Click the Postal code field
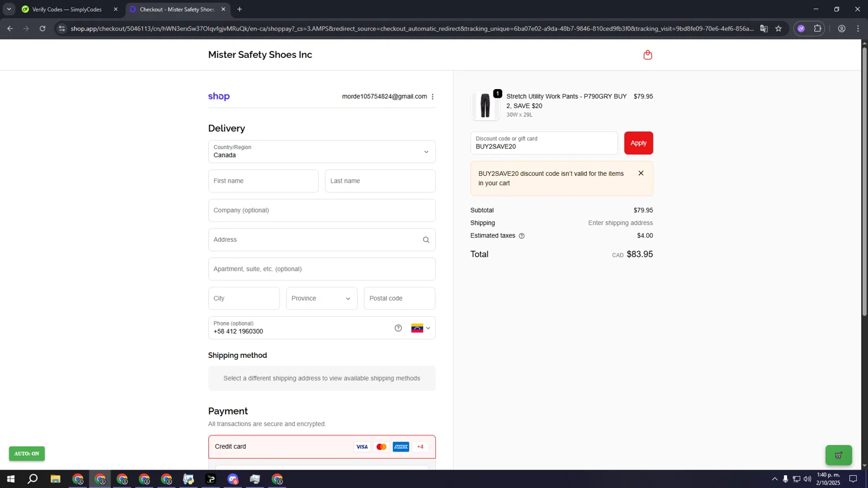Screen dimensions: 868x488 [x=399, y=298]
